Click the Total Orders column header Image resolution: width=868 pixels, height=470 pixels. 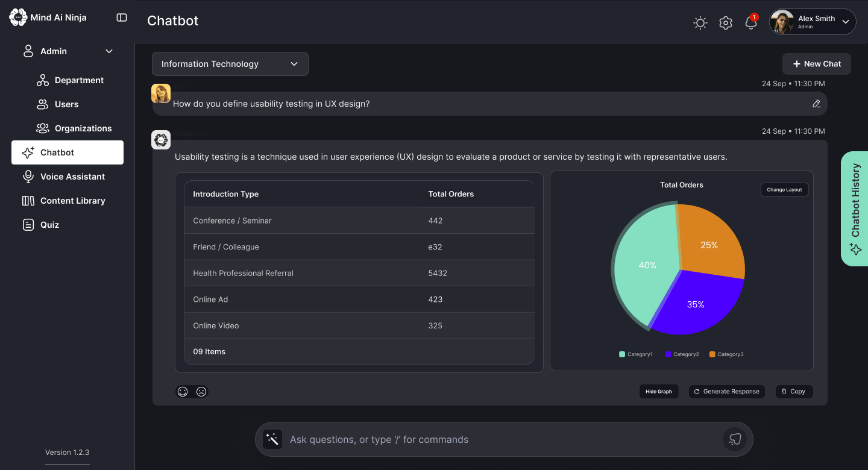point(451,194)
